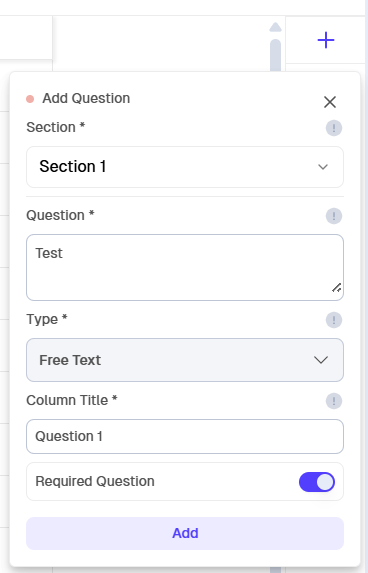Click the info icon next to Column Title
The width and height of the screenshot is (368, 573).
point(334,401)
